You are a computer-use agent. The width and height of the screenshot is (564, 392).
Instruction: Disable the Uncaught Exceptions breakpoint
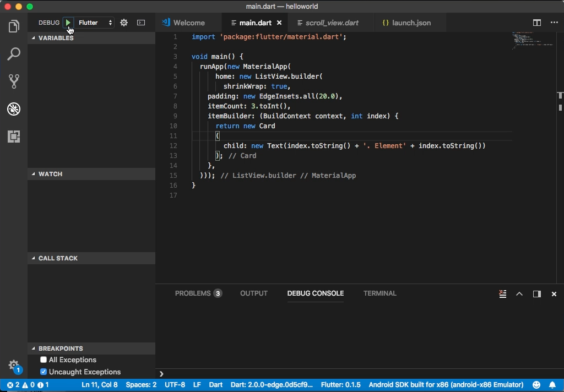pos(44,372)
